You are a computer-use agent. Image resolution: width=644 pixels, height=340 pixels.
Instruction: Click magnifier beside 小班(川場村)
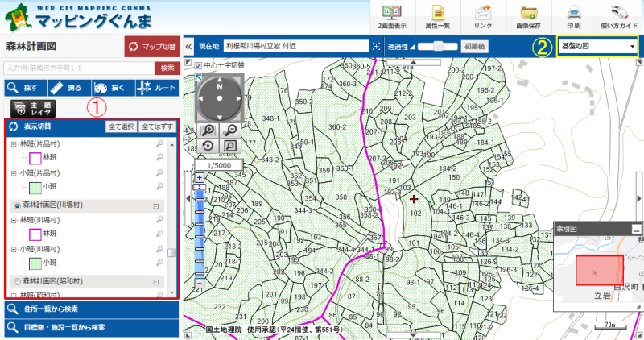coord(159,249)
